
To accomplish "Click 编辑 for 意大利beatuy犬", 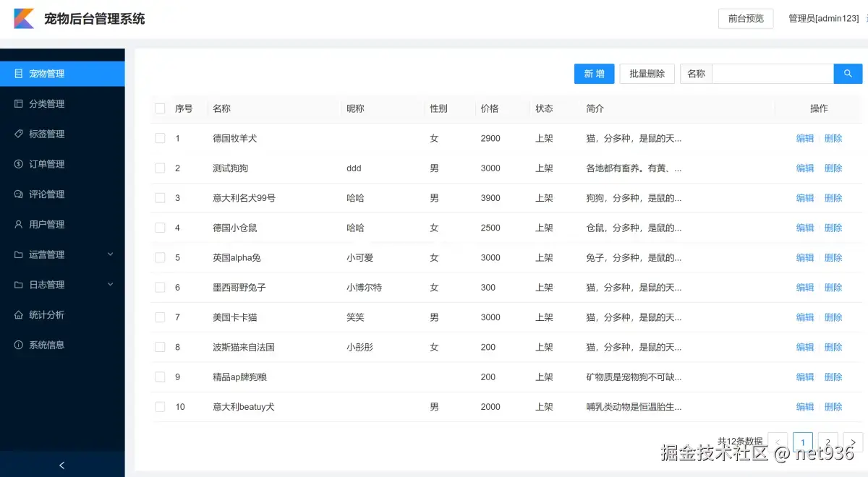I will click(x=805, y=407).
